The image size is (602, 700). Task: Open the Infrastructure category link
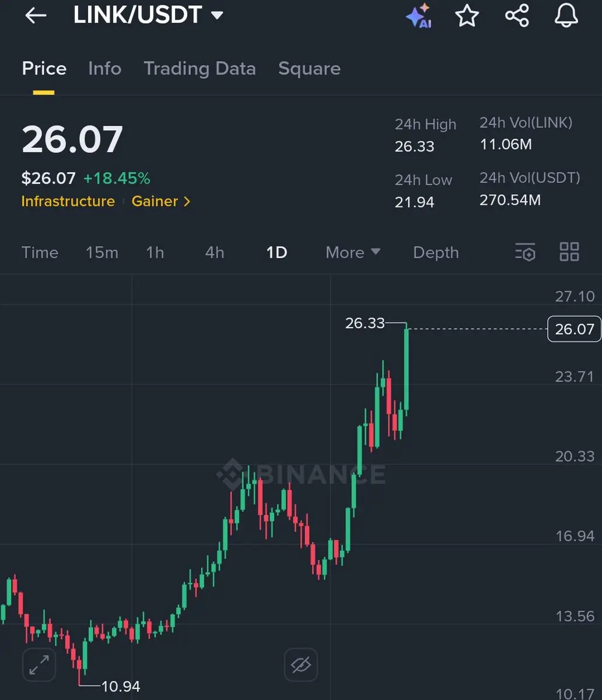(x=68, y=201)
